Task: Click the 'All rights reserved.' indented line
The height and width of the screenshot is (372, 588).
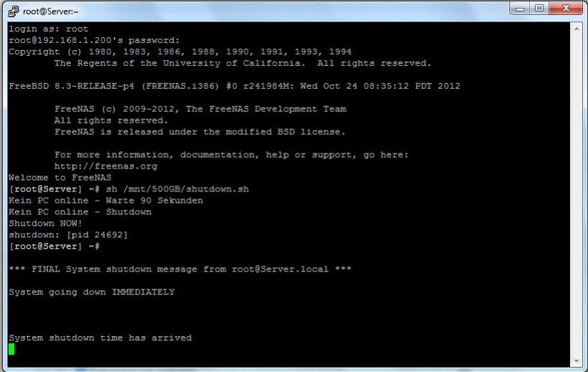Action: click(112, 120)
